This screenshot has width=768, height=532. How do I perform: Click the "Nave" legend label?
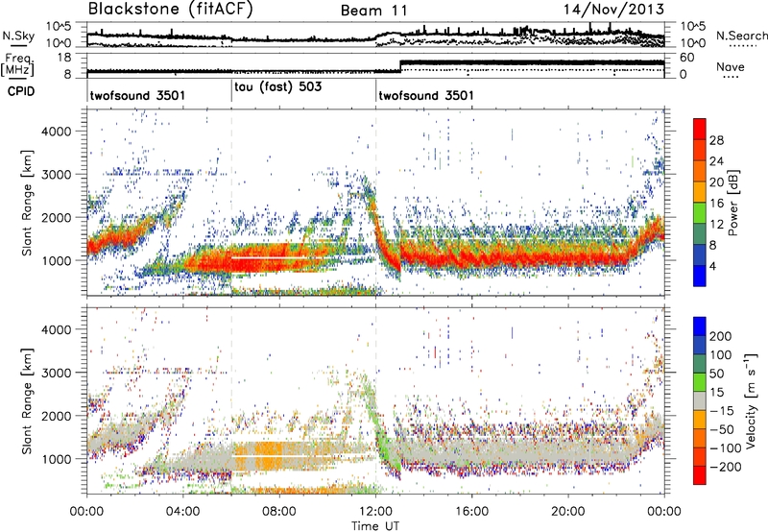pyautogui.click(x=731, y=67)
